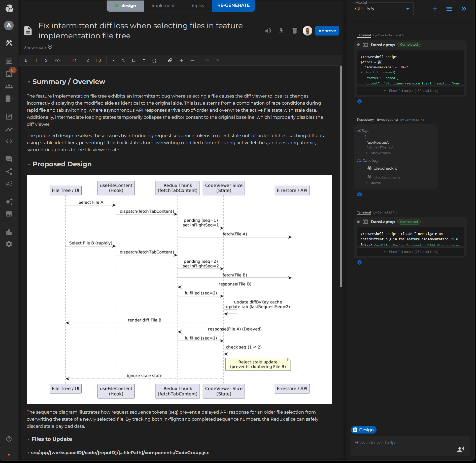
Task: Open the sparkle AI sidebar icon
Action: [x=9, y=202]
